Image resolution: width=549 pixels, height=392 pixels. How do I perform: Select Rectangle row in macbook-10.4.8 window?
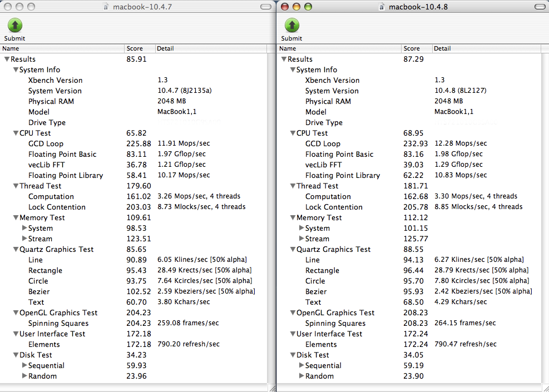(x=409, y=270)
